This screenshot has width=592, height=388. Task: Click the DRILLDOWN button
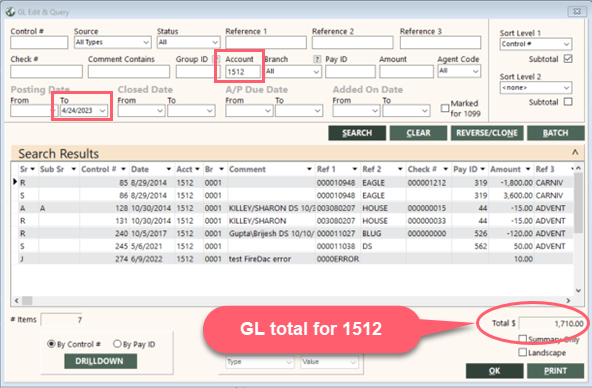pos(100,361)
